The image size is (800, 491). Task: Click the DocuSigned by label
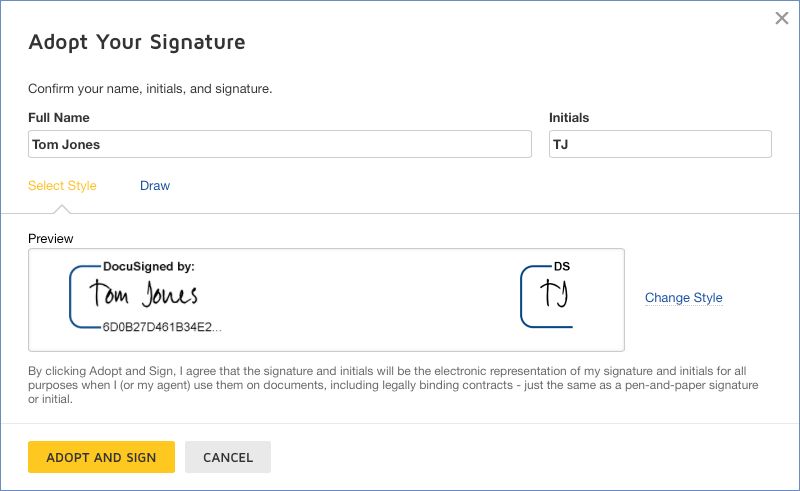coord(149,267)
